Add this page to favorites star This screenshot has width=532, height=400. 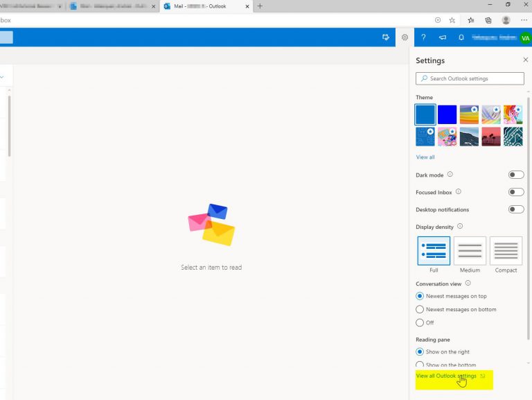point(452,20)
